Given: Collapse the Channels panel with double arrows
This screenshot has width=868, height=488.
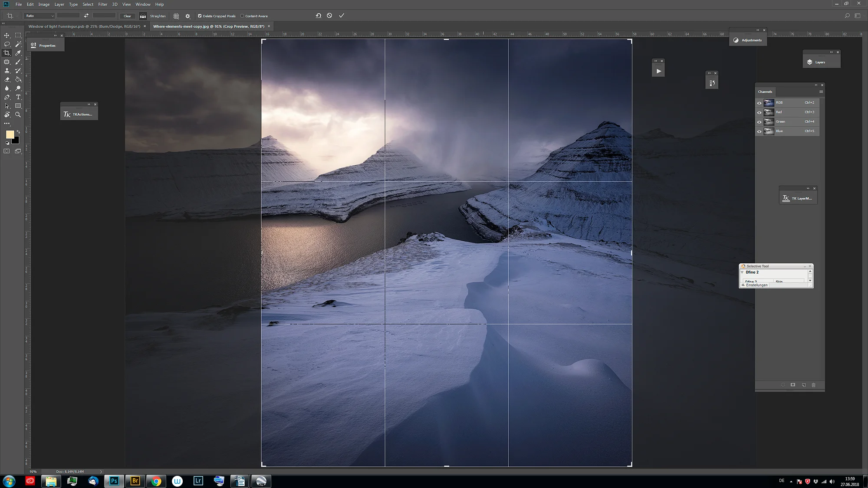Looking at the screenshot, I should (x=816, y=85).
